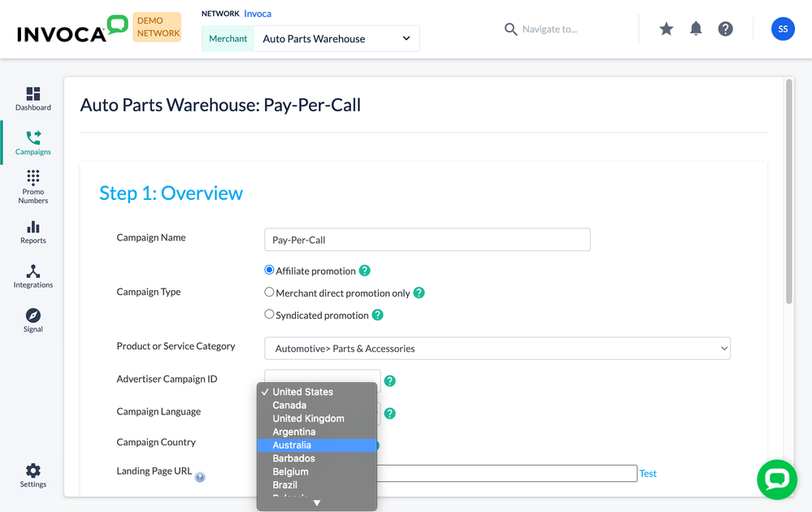Choose Canada in the country list

click(x=317, y=406)
